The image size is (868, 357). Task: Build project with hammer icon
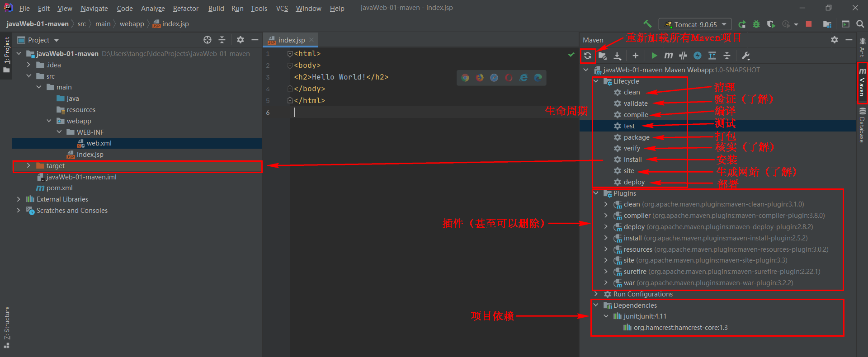[x=648, y=24]
